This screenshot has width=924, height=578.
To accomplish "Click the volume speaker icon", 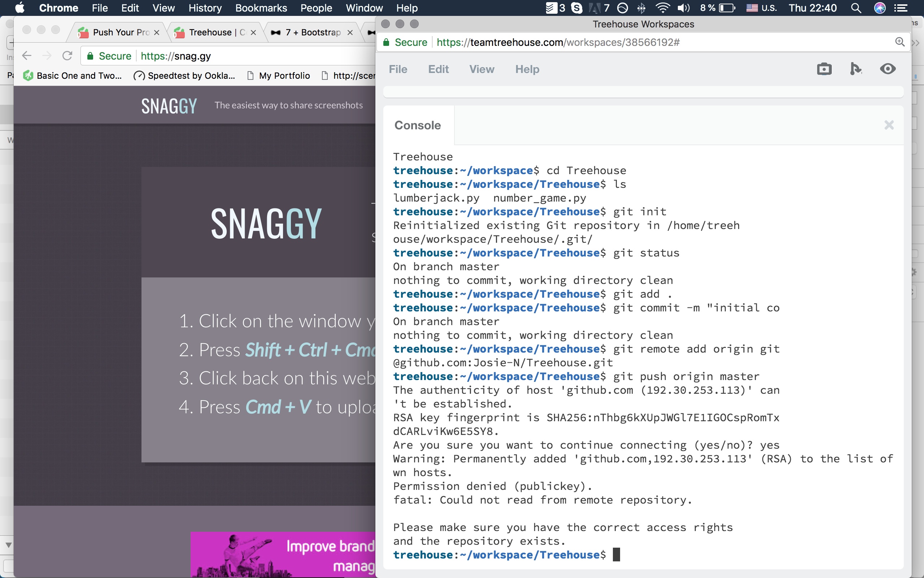I will coord(684,8).
